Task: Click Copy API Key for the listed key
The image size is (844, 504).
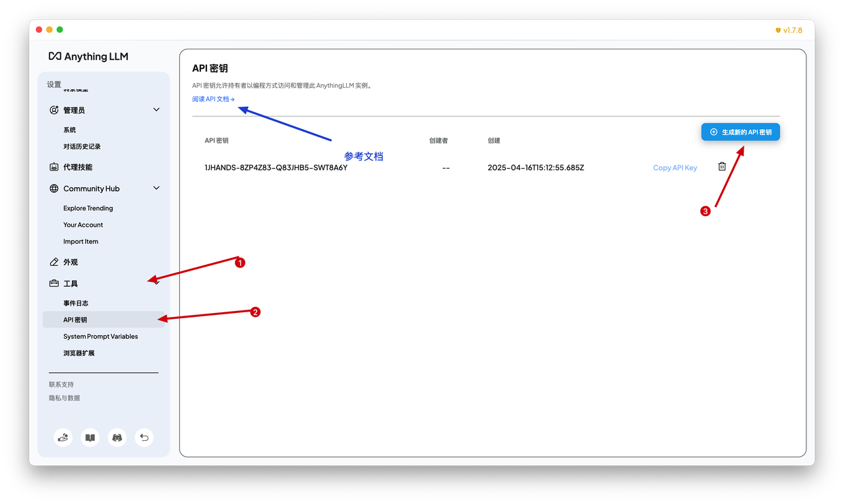Action: pos(675,167)
